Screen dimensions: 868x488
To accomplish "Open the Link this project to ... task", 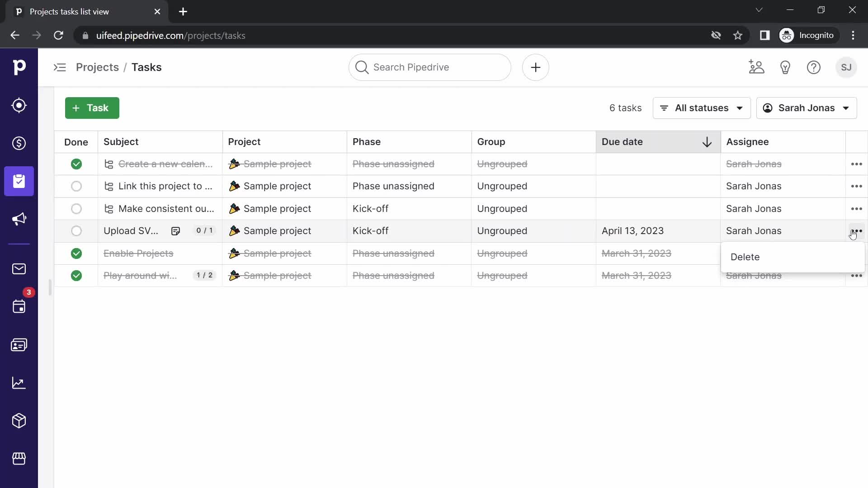I will click(x=165, y=186).
